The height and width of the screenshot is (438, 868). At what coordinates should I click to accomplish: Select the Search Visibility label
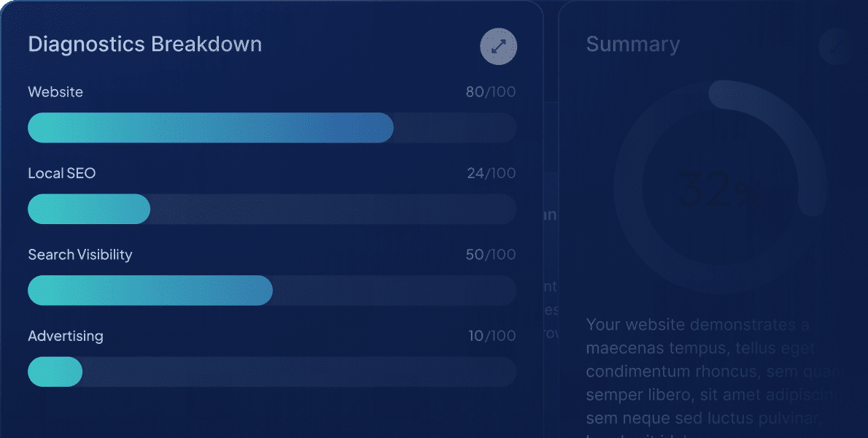click(x=80, y=255)
